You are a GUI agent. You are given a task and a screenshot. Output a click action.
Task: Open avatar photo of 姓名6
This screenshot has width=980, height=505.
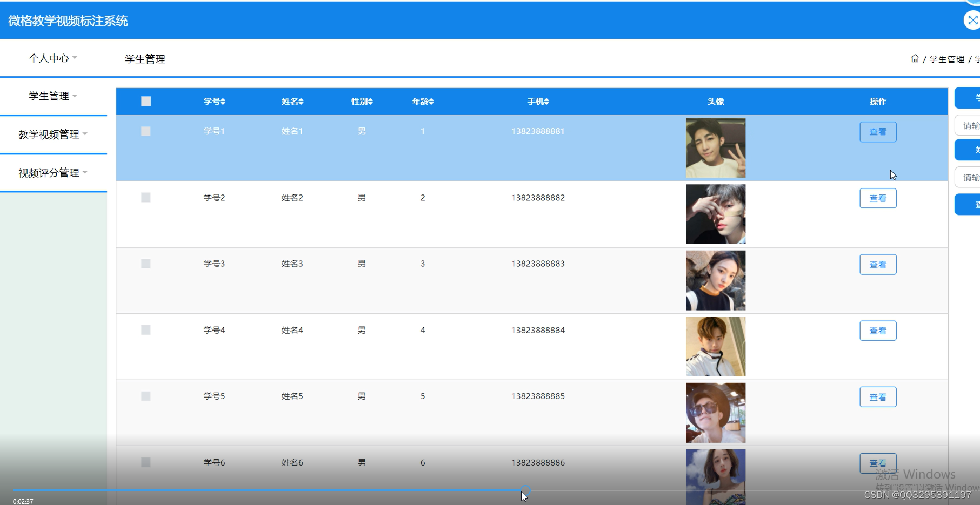click(x=716, y=477)
